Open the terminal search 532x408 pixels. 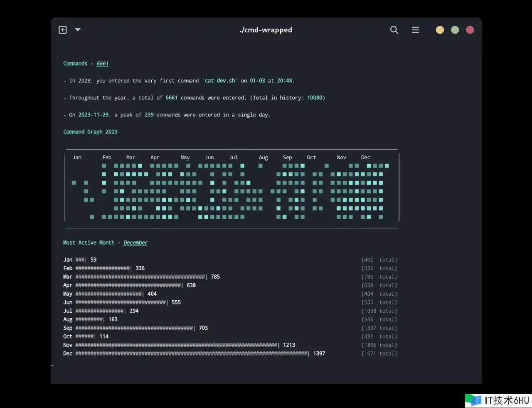pos(394,30)
